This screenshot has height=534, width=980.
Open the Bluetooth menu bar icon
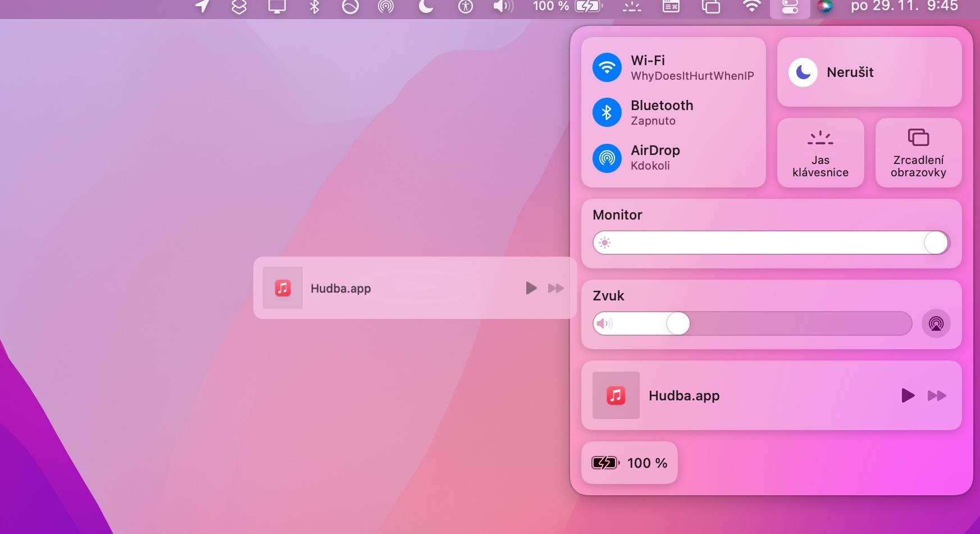314,6
